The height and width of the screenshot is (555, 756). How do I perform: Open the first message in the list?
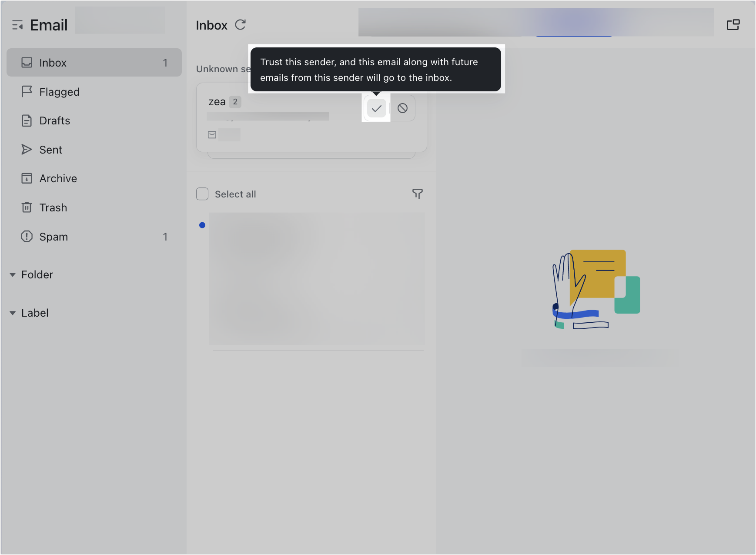pos(317,278)
